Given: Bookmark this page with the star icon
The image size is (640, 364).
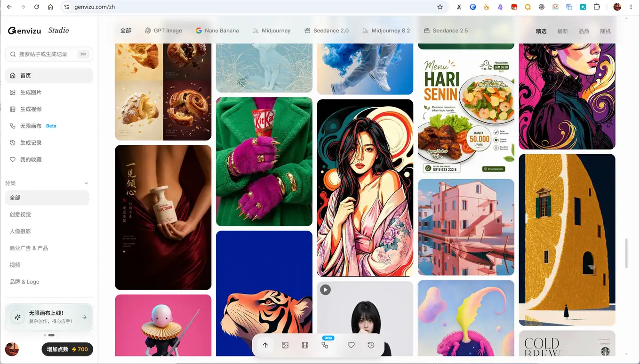Looking at the screenshot, I should click(440, 7).
